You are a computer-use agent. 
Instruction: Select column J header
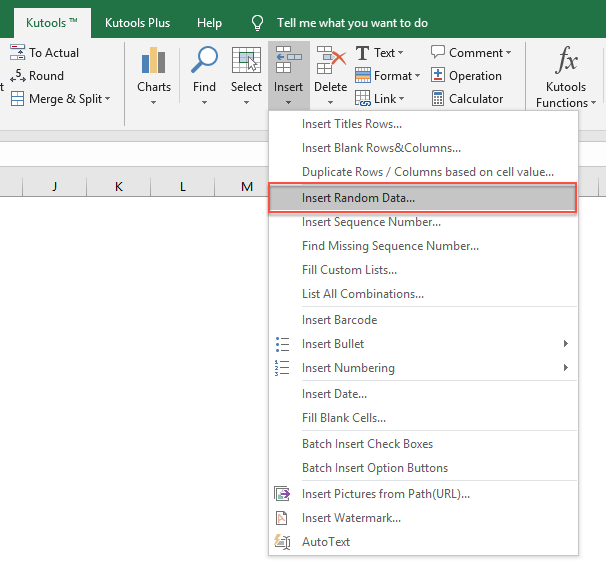coord(55,187)
